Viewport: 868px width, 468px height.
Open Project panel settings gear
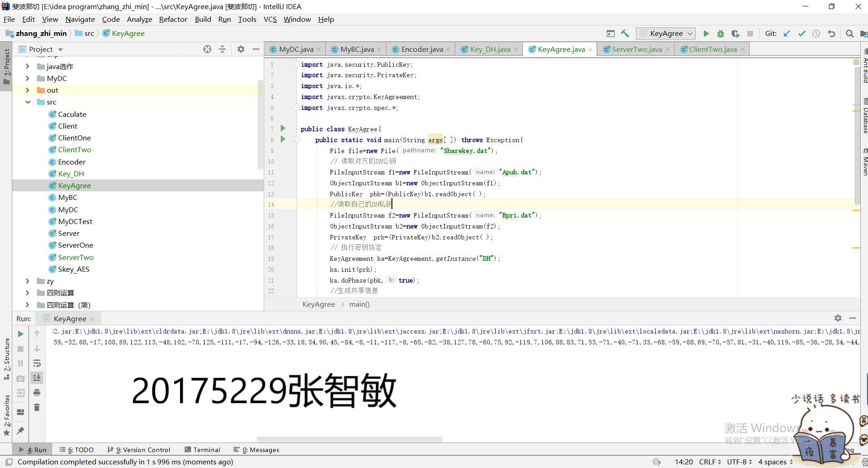pos(241,49)
